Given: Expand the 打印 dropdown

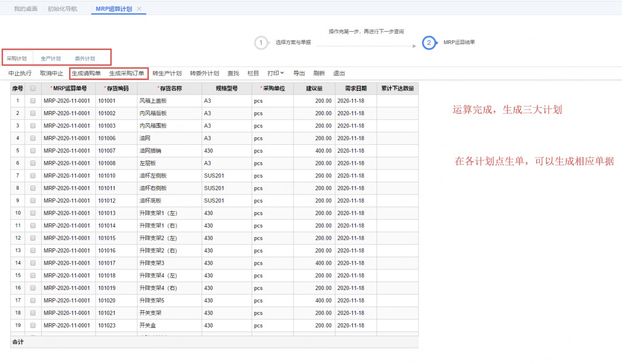Looking at the screenshot, I should click(276, 74).
